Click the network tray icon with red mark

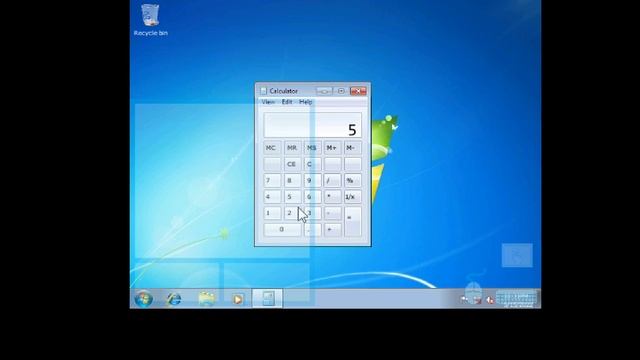click(477, 300)
